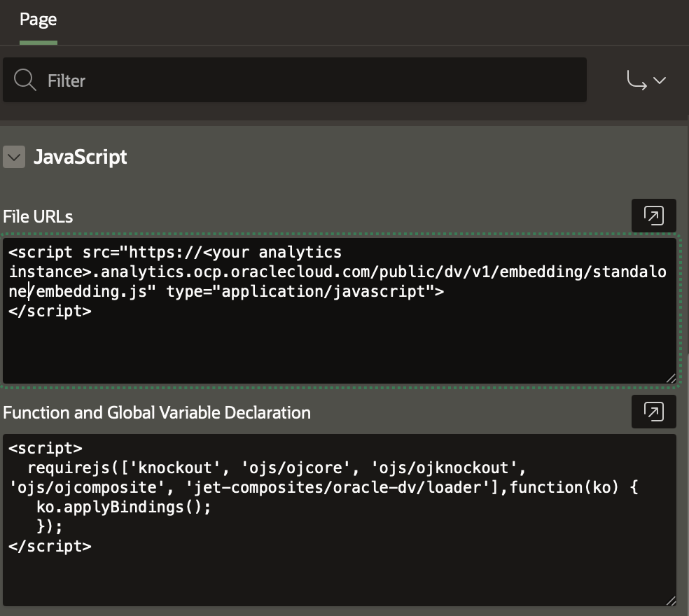The height and width of the screenshot is (616, 689).
Task: Click the closing </script> line in File URLs
Action: click(50, 311)
